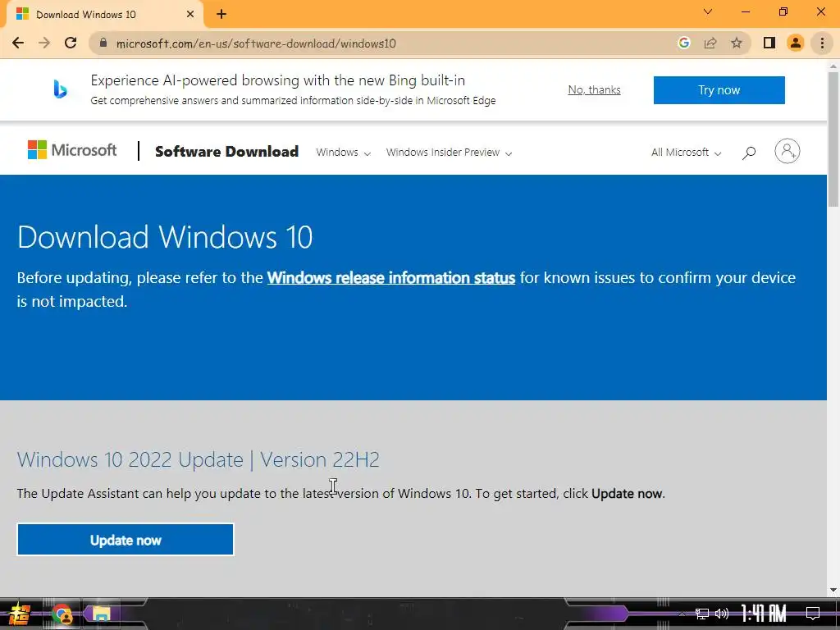Click the address bar URL
The height and width of the screenshot is (630, 840).
coord(256,43)
